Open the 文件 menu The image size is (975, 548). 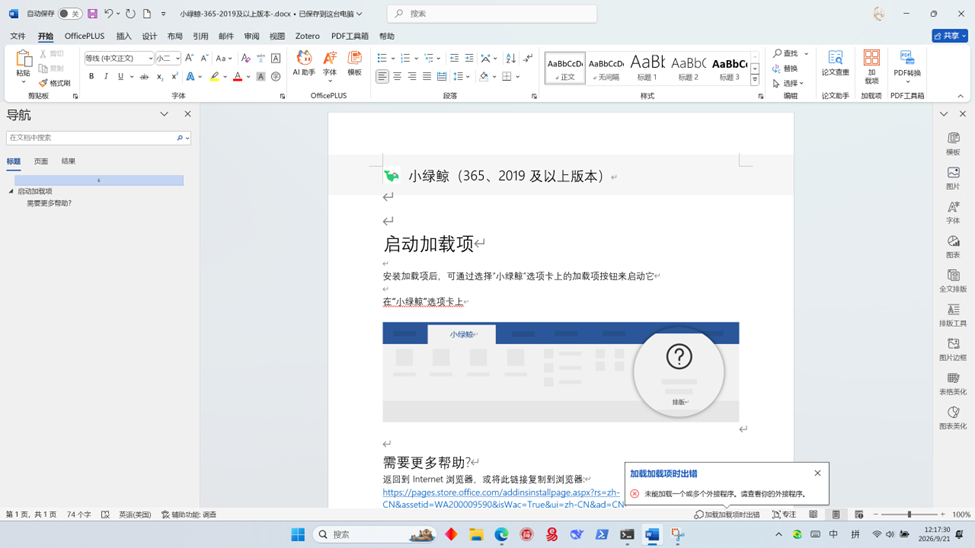pyautogui.click(x=17, y=36)
